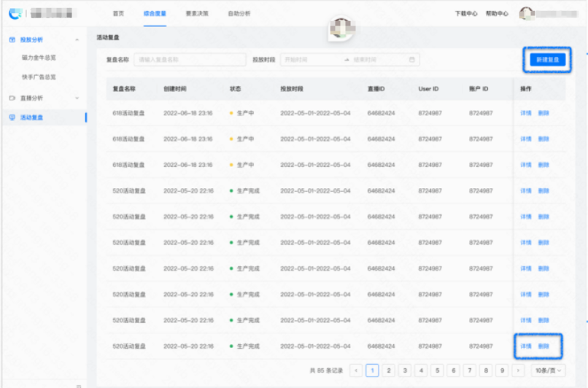Viewport: 588px width, 388px height.
Task: Open page 7 of records
Action: click(x=470, y=370)
